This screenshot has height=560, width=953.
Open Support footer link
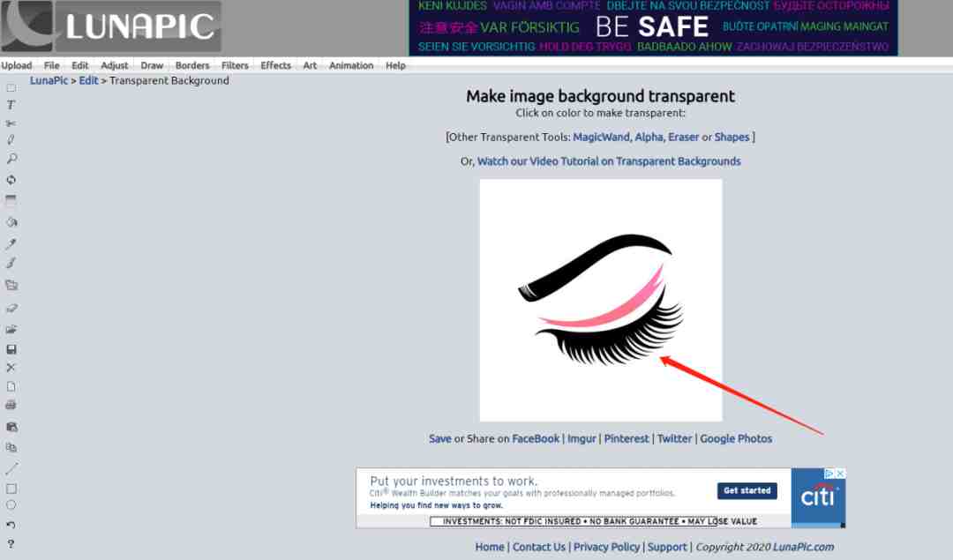[x=667, y=548]
